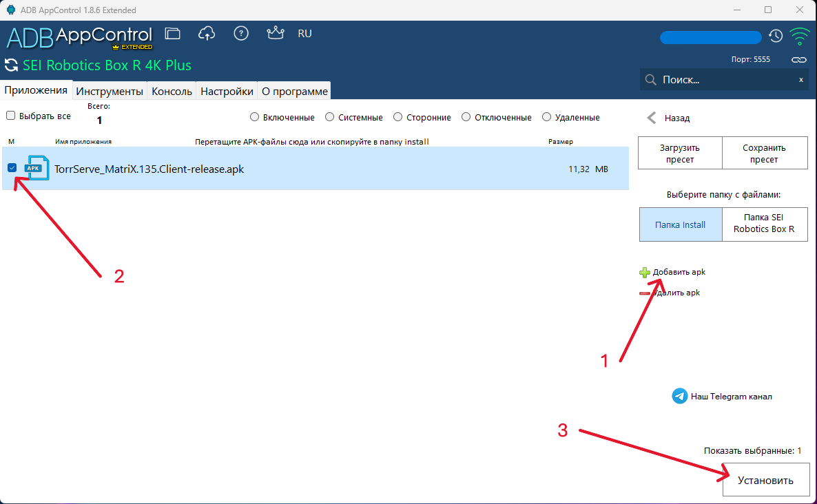
Task: Select Папка SEI Robotics Box R button
Action: point(765,224)
